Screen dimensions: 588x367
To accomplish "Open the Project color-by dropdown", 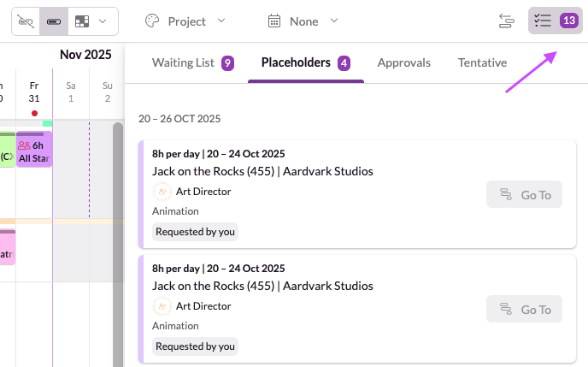I will pos(185,21).
